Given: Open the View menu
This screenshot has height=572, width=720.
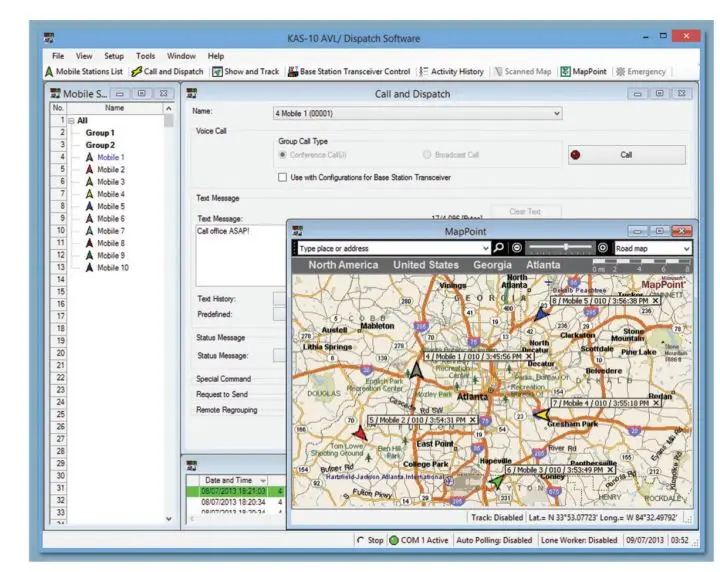Looking at the screenshot, I should 84,56.
